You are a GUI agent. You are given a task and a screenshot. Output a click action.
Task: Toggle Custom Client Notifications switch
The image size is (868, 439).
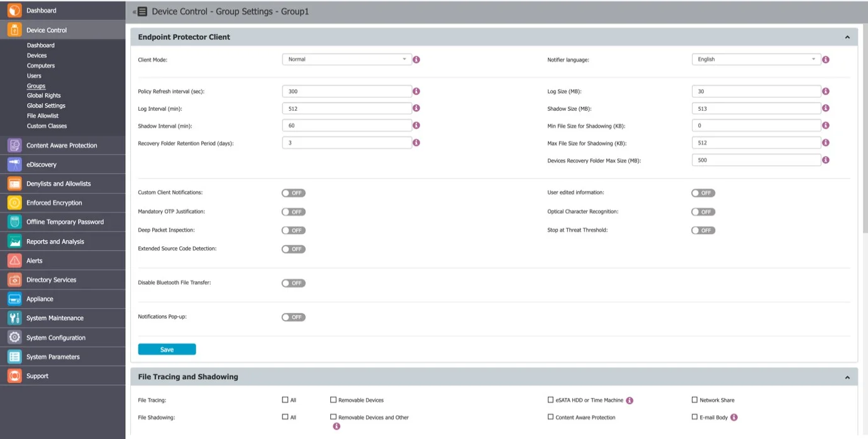293,193
